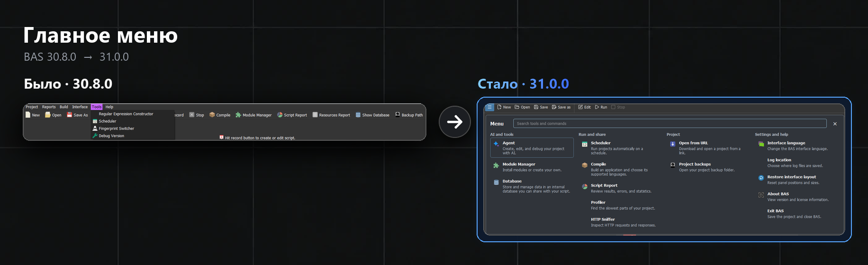Click the 'Run and share' section heading
The height and width of the screenshot is (265, 868).
click(x=592, y=135)
